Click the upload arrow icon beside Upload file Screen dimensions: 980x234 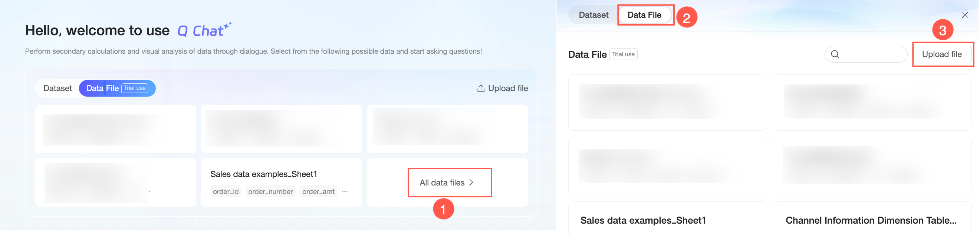pyautogui.click(x=480, y=88)
